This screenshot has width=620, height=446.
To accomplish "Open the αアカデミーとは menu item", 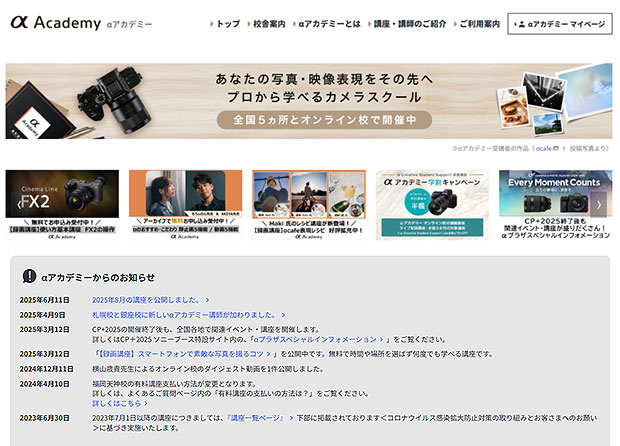I will [327, 24].
